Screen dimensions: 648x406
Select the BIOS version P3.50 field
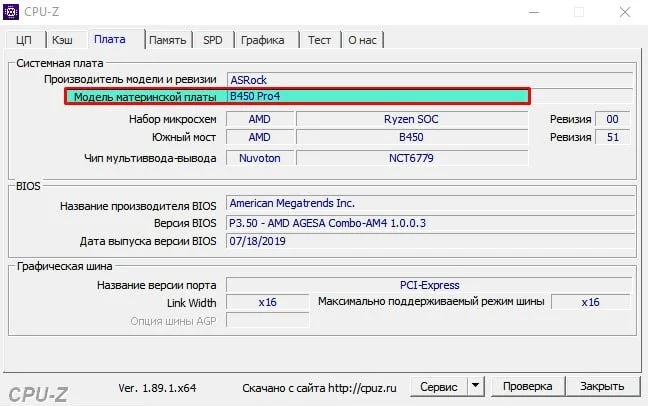[430, 223]
